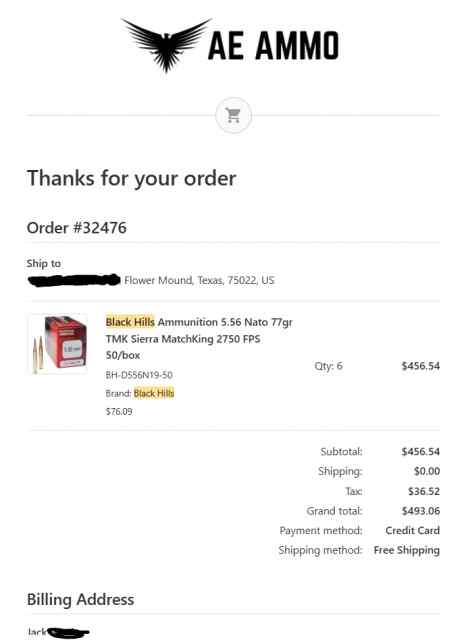The height and width of the screenshot is (640, 464).
Task: Click the Shipping amount $0.00
Action: click(427, 471)
